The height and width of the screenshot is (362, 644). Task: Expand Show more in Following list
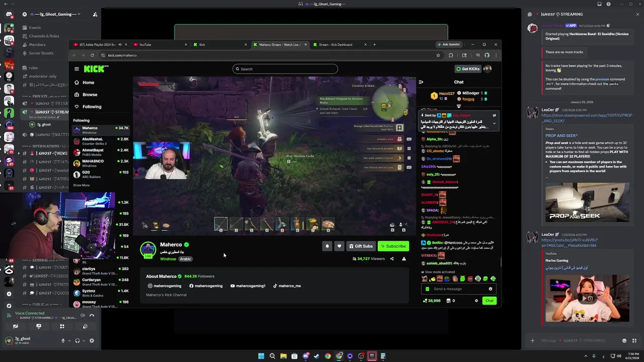(x=82, y=185)
